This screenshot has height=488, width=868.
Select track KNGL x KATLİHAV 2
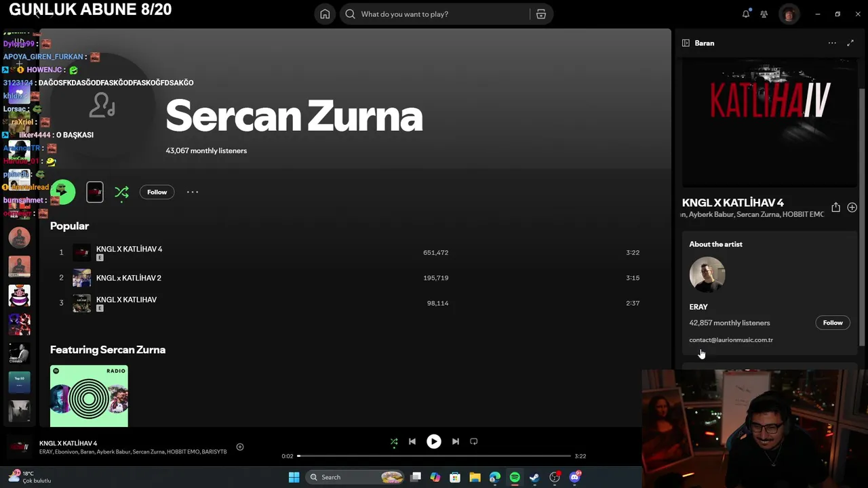(128, 278)
